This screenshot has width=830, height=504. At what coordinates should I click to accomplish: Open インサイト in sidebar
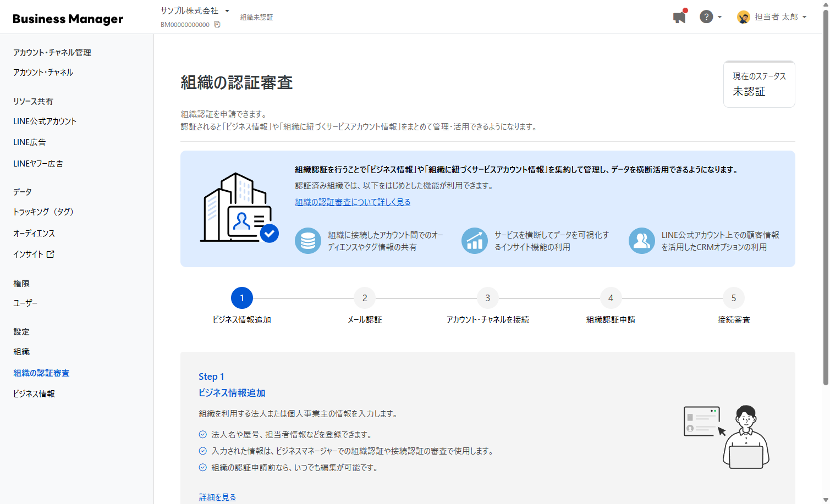(28, 254)
